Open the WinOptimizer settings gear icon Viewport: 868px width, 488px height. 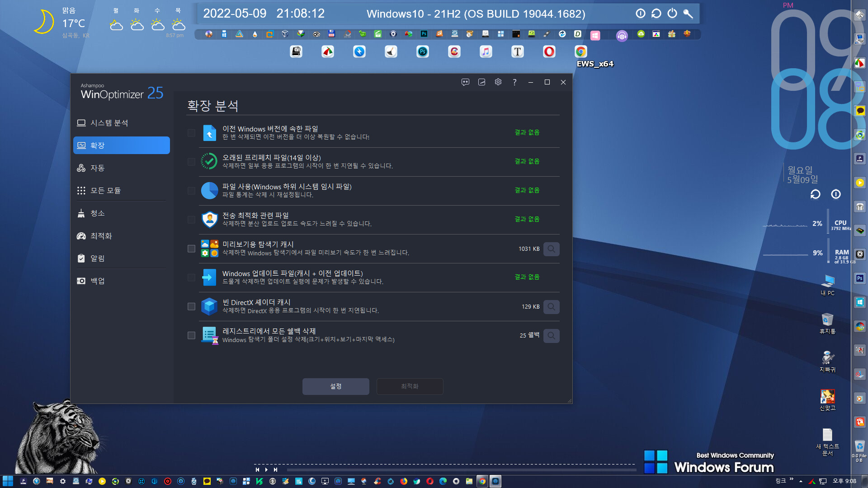[x=498, y=82]
